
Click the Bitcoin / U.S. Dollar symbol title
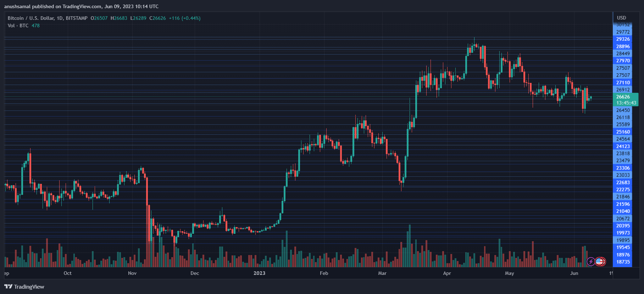[x=48, y=18]
